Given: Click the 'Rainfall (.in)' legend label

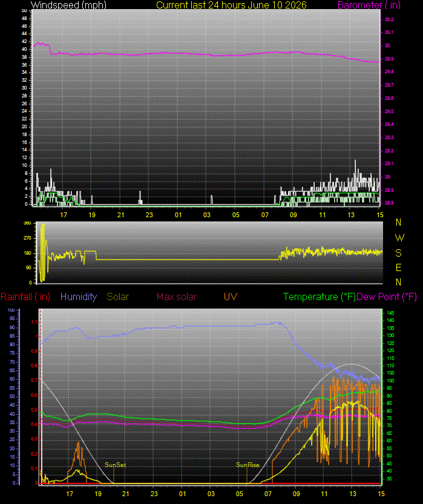Looking at the screenshot, I should tap(25, 296).
